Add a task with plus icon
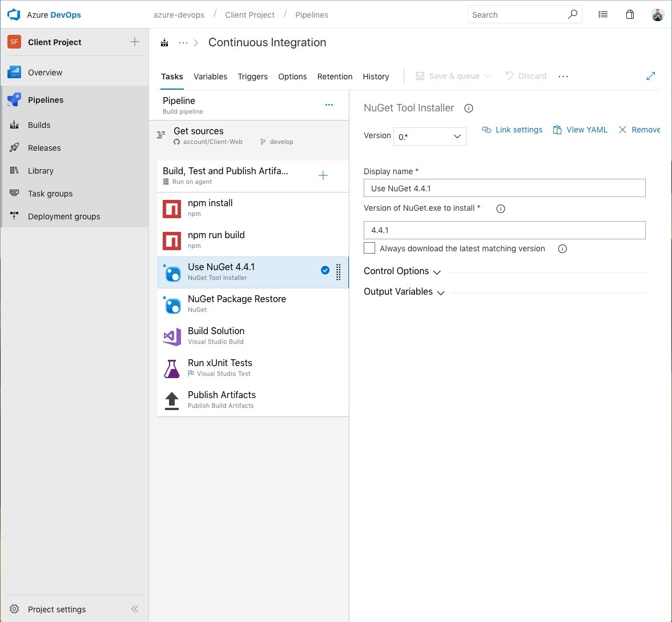This screenshot has width=672, height=622. click(323, 175)
